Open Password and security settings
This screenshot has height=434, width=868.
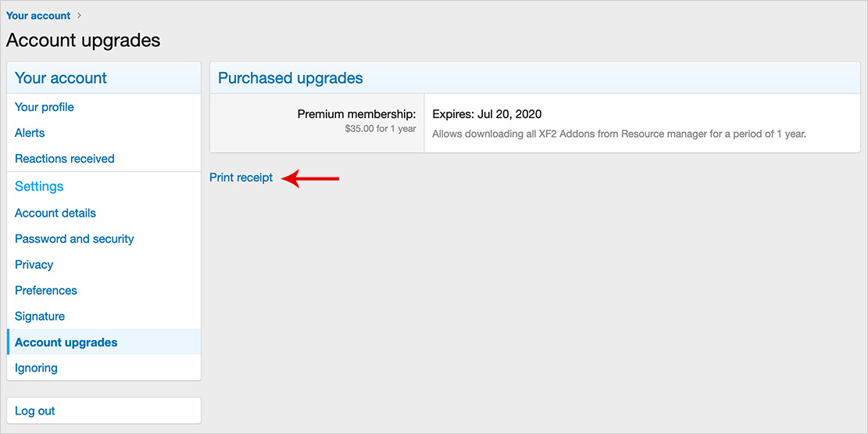pyautogui.click(x=74, y=239)
